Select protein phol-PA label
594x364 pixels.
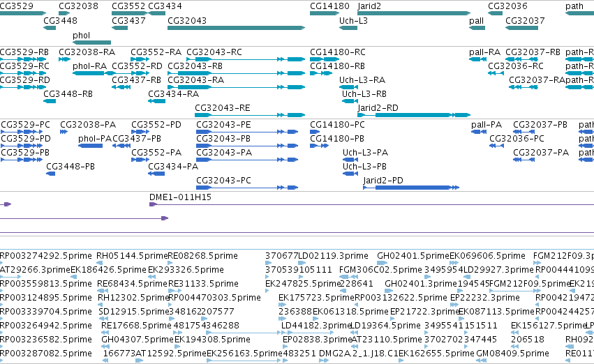[x=95, y=139]
